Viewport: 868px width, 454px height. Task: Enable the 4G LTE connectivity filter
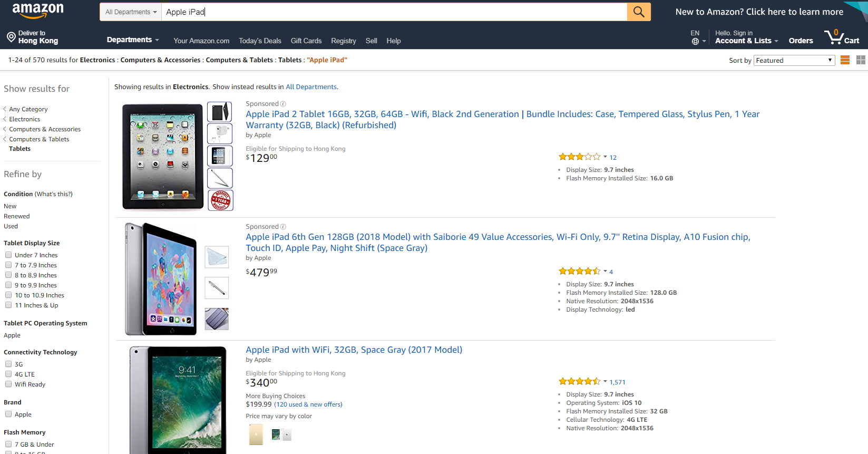(x=8, y=374)
